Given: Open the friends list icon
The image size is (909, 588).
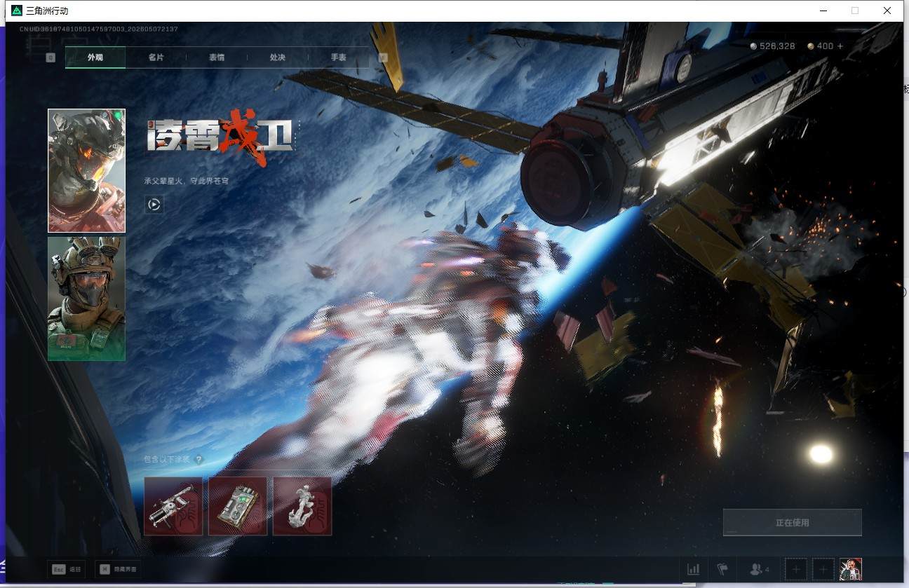Looking at the screenshot, I should [759, 569].
